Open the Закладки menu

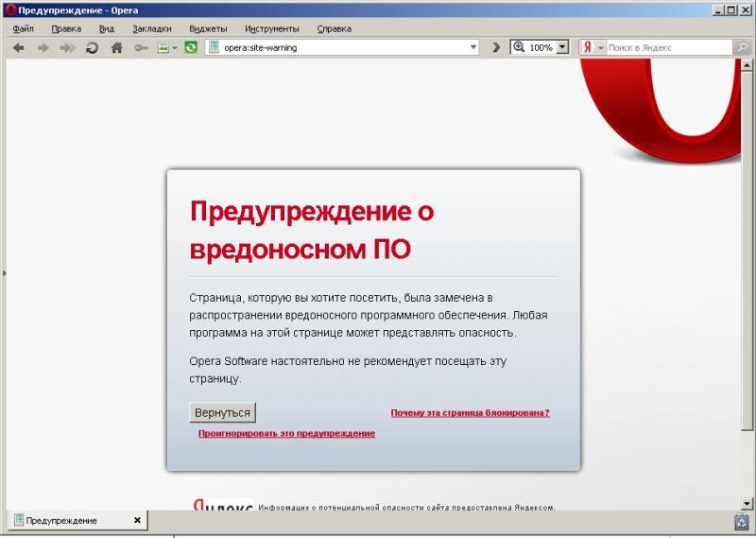point(152,29)
